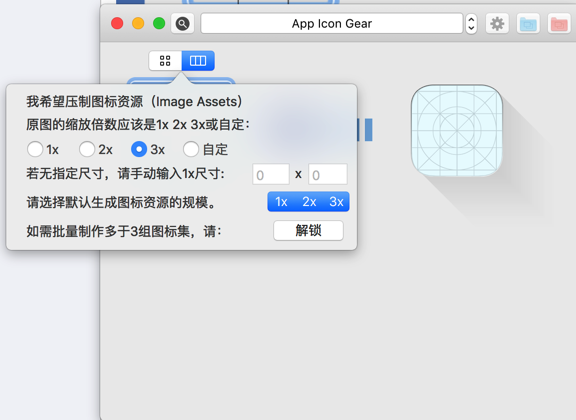
Task: Click the yellow minimize window button
Action: pos(138,24)
